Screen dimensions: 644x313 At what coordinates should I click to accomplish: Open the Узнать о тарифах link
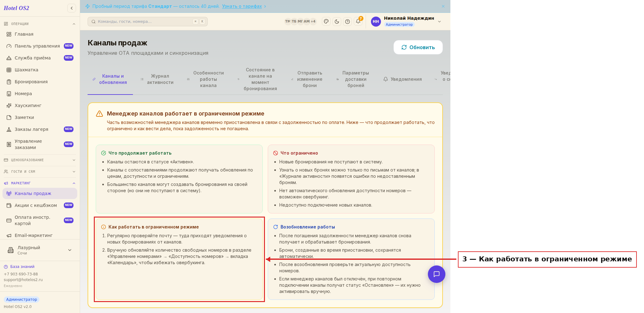(242, 6)
